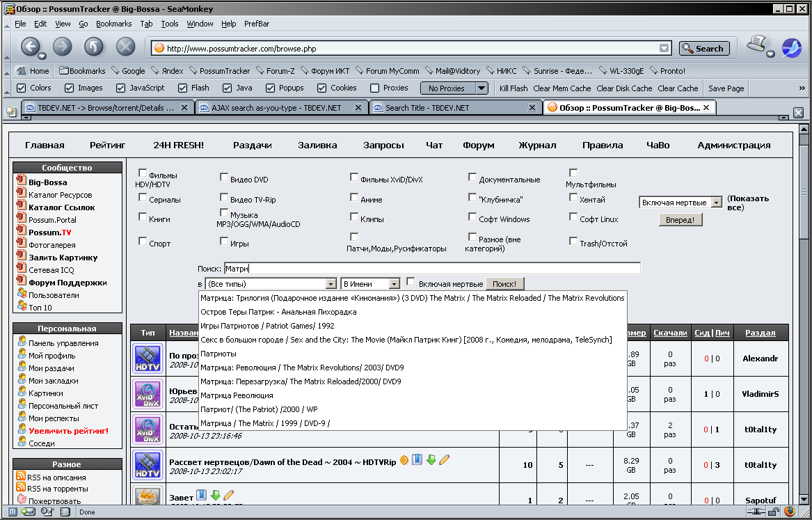The width and height of the screenshot is (812, 520).
Task: Open the Bookmarks menu
Action: [x=113, y=24]
